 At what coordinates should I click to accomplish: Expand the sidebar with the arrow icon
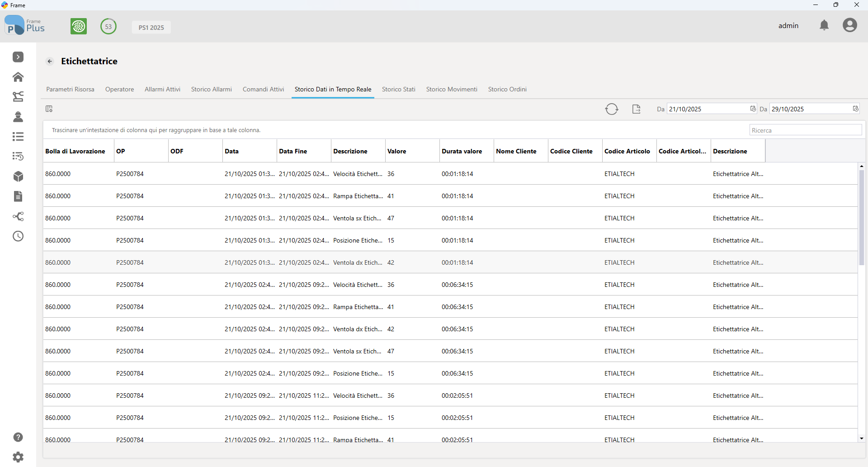tap(18, 57)
